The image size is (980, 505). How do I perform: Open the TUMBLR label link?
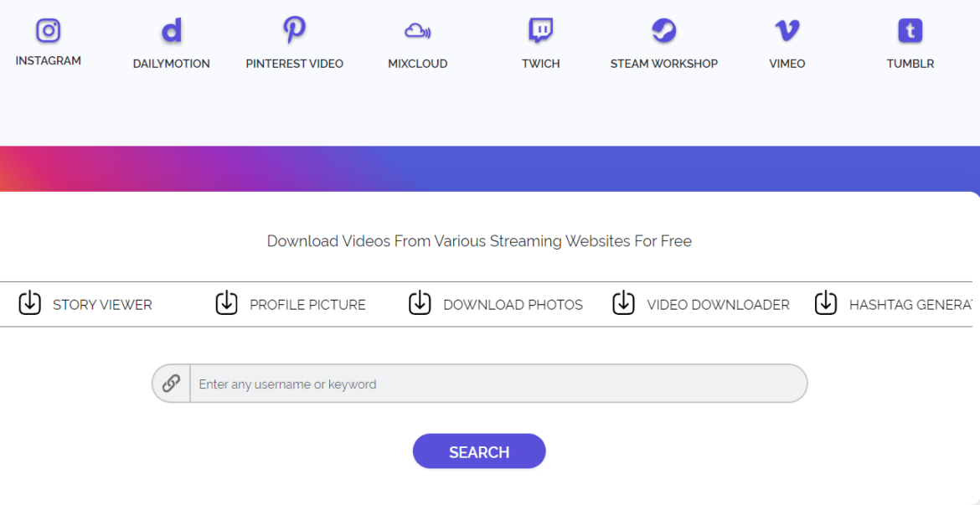click(910, 64)
